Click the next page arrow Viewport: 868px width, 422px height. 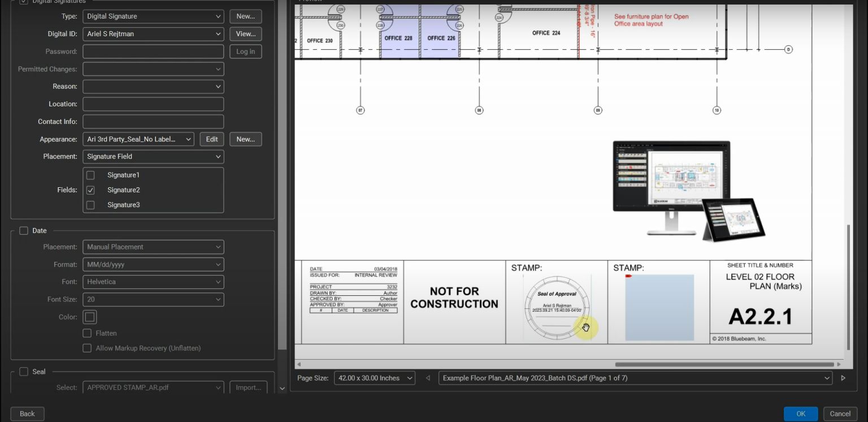coord(843,378)
